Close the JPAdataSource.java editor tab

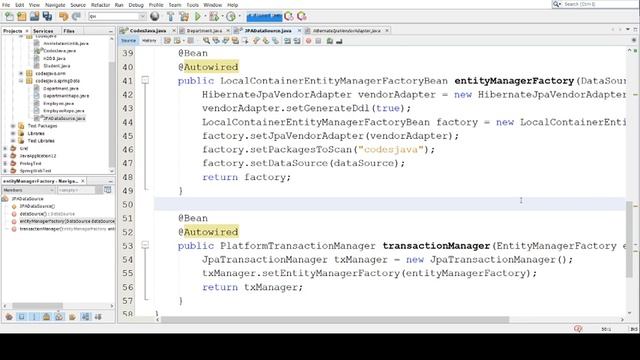(x=299, y=31)
